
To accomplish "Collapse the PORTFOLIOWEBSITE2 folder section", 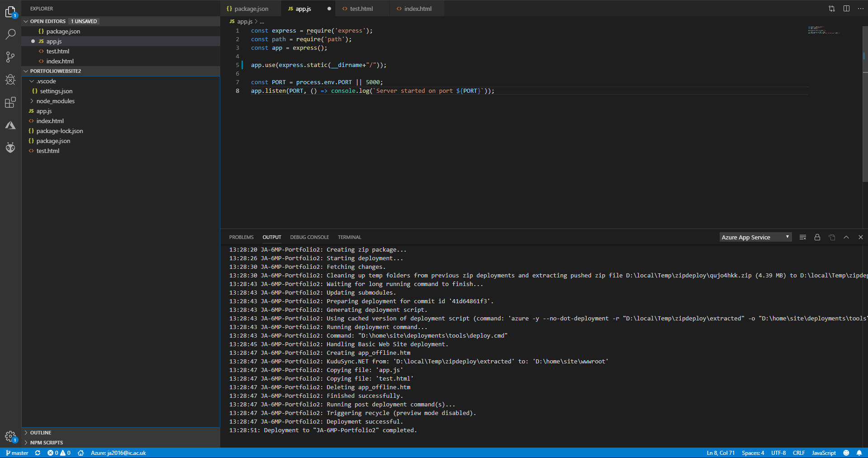I will 121,71.
